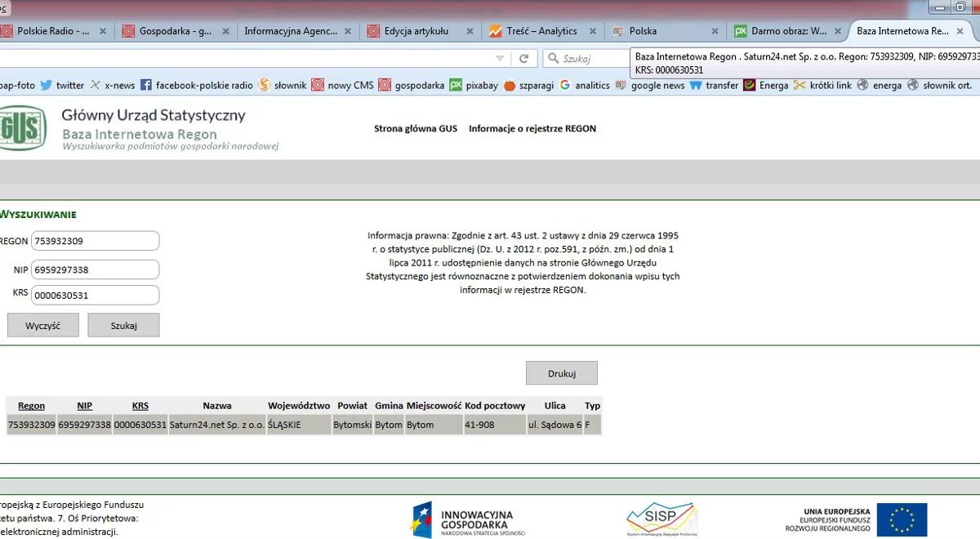Open the Strona główna GUS link
This screenshot has height=539, width=980.
tap(416, 128)
